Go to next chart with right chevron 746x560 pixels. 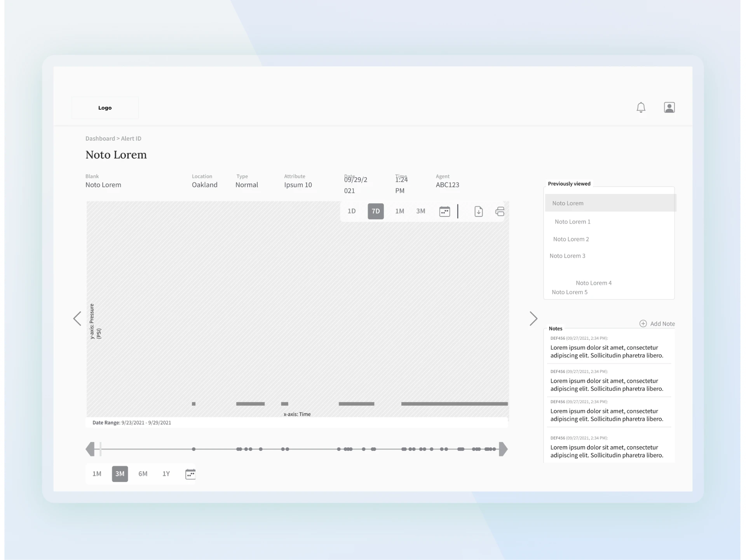533,319
